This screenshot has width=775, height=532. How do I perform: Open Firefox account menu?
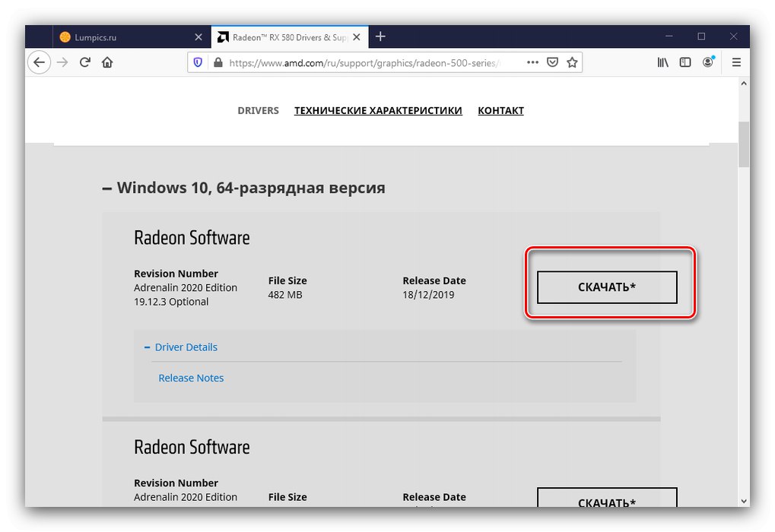tap(708, 62)
